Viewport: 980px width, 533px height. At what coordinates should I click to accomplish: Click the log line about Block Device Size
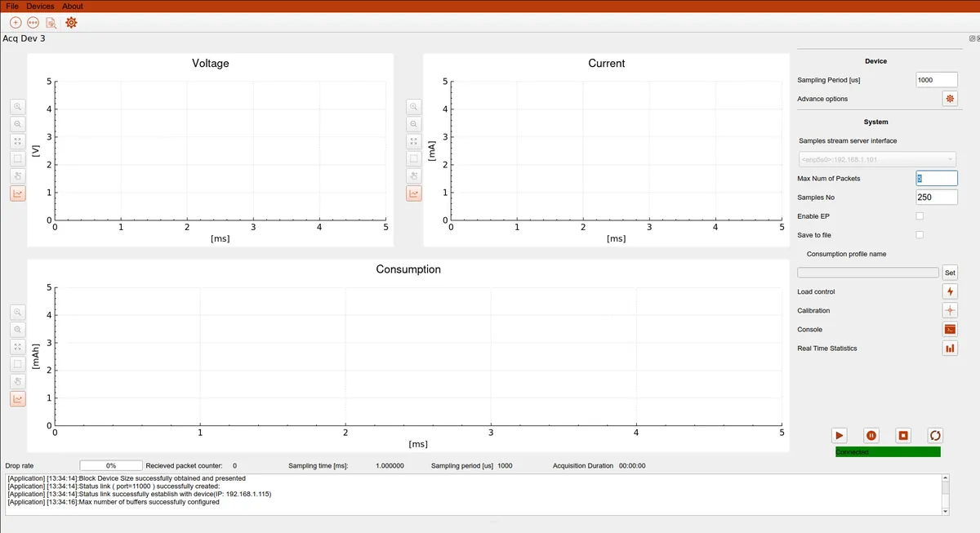(127, 478)
